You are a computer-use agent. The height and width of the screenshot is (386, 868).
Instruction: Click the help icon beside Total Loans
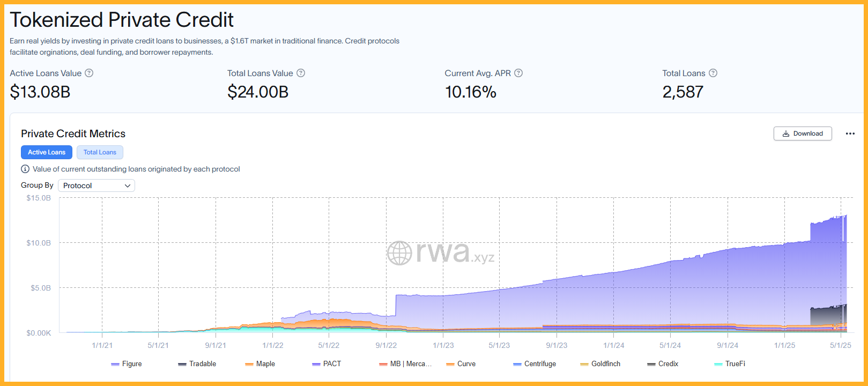click(x=713, y=73)
